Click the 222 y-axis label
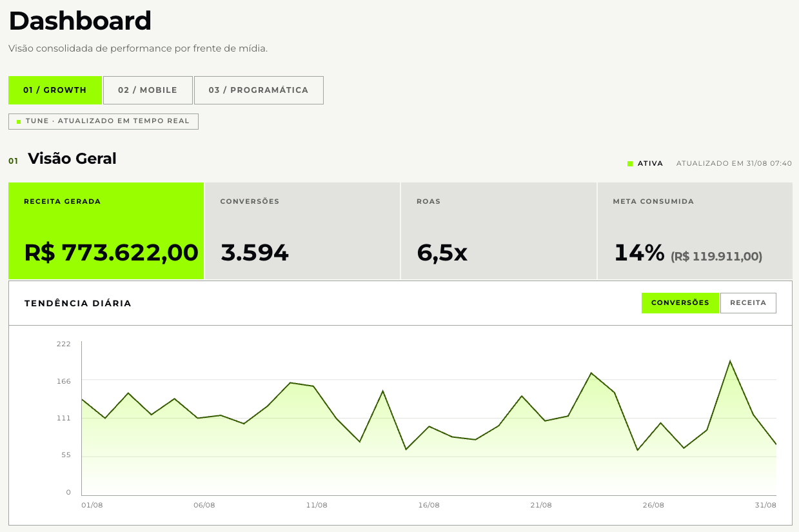Viewport: 799px width, 532px height. pos(64,344)
